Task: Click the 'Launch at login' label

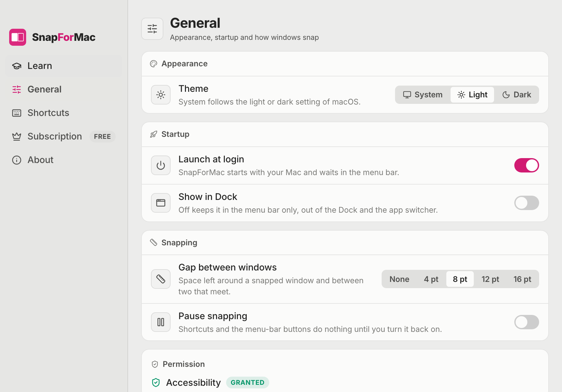Action: pos(211,159)
